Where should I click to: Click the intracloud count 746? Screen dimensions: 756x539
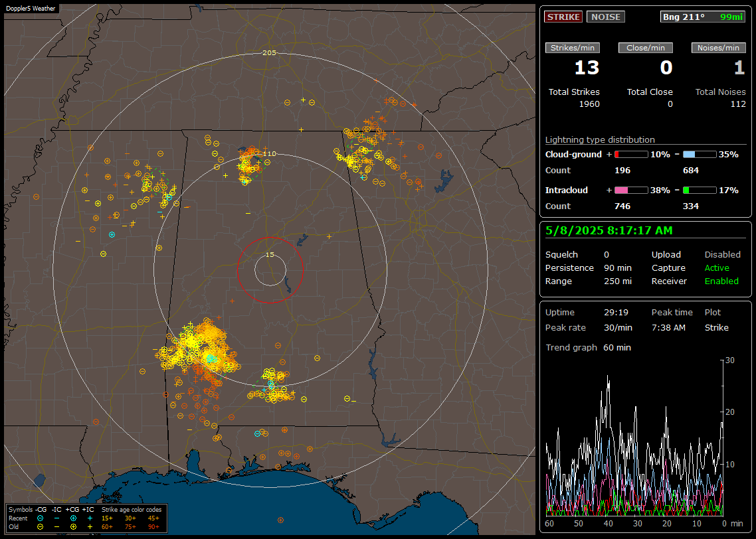[622, 206]
